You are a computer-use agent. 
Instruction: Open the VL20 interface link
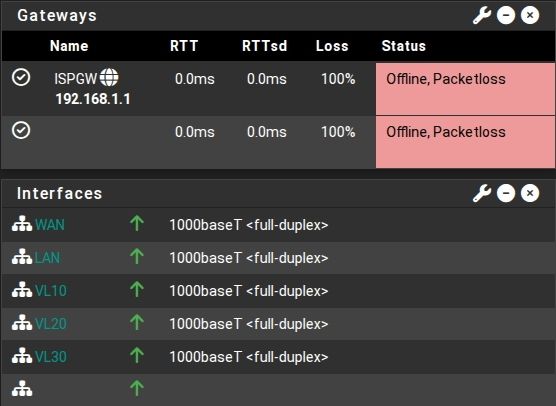51,324
